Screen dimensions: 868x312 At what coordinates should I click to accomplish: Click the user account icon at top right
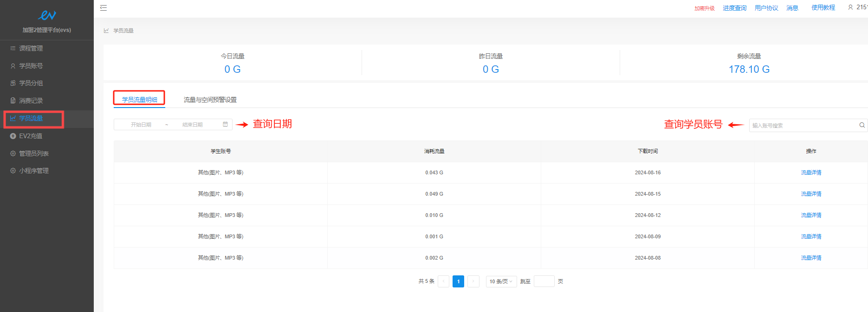click(850, 7)
